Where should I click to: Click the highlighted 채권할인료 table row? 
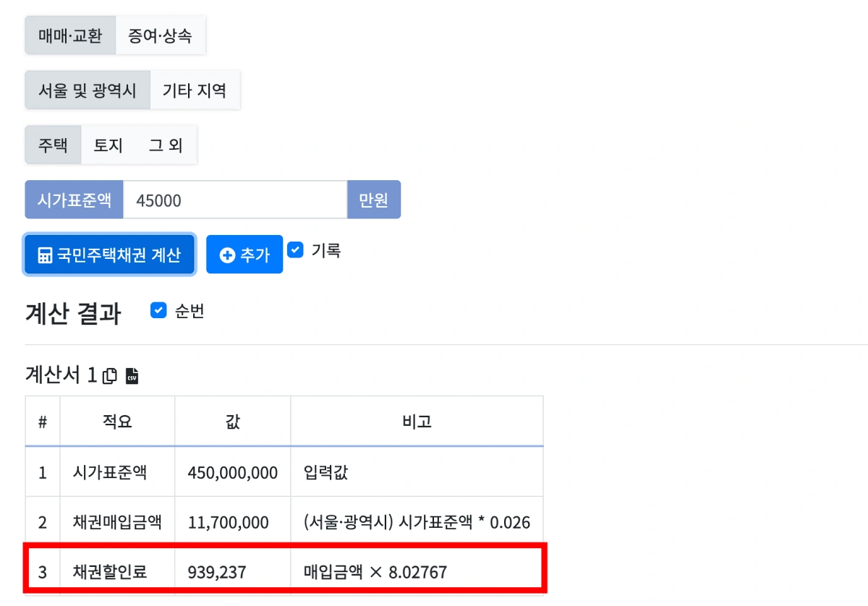(x=286, y=570)
